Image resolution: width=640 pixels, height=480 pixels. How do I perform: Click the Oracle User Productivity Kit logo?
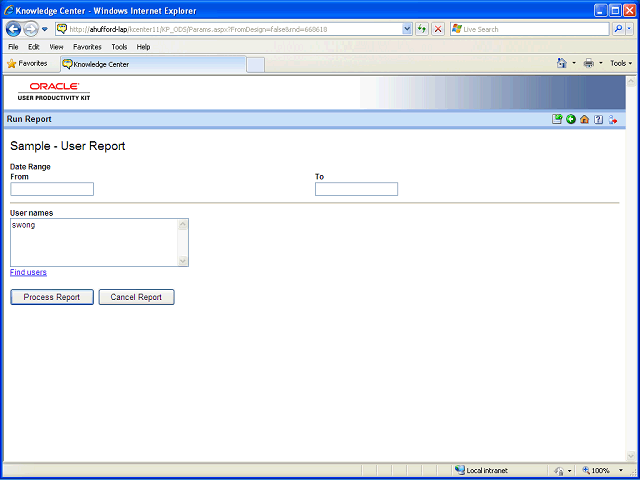point(54,91)
